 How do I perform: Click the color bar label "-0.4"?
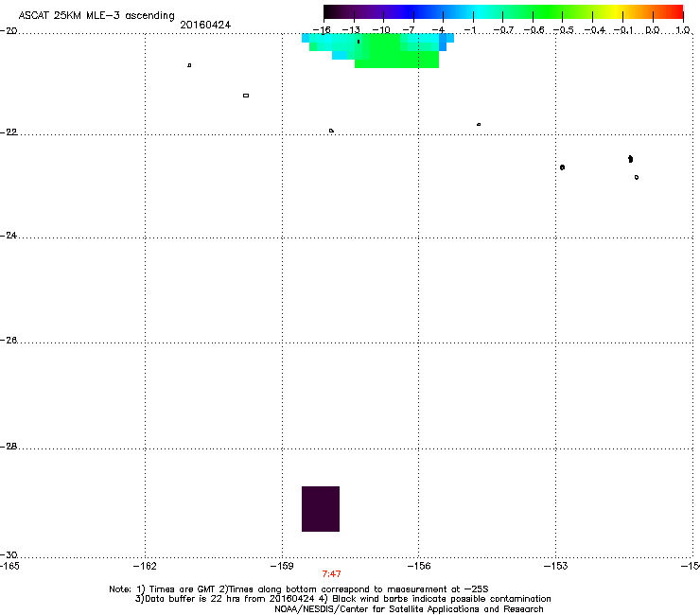(595, 30)
